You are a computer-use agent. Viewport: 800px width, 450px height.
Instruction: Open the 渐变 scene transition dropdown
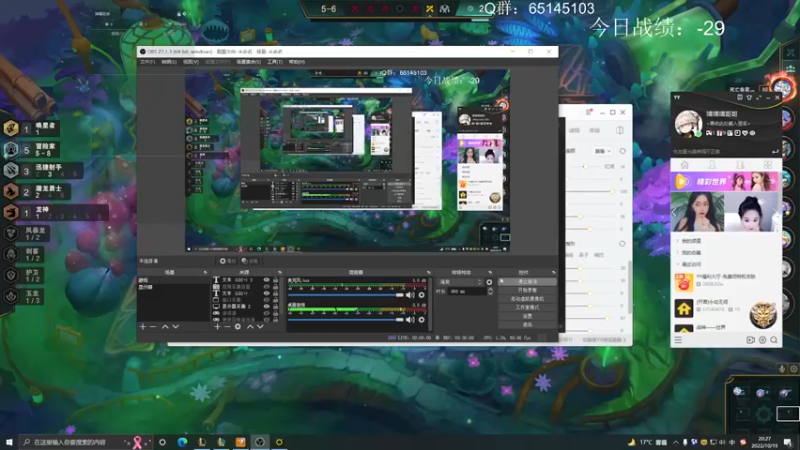point(460,282)
